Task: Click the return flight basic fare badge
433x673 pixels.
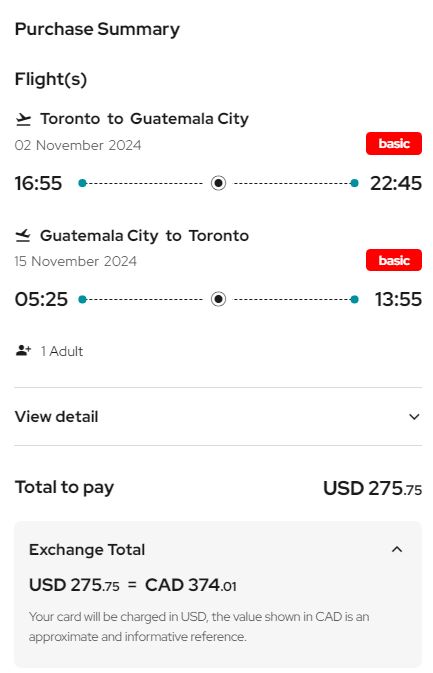Action: tap(394, 260)
